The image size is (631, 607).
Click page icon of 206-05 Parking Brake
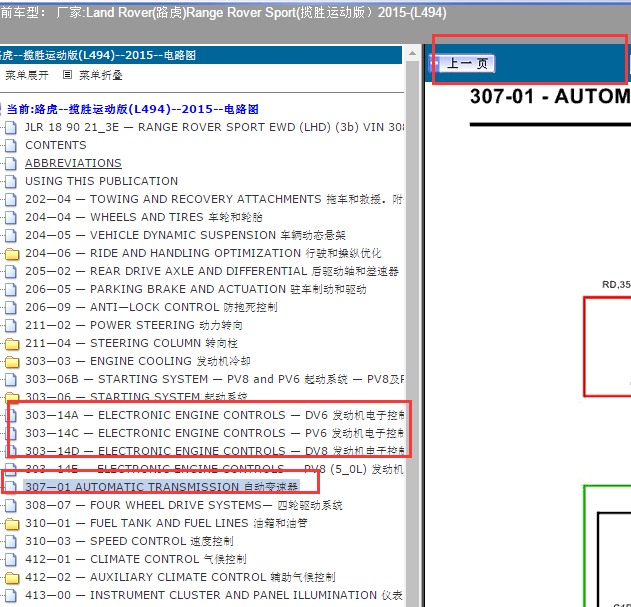click(11, 289)
